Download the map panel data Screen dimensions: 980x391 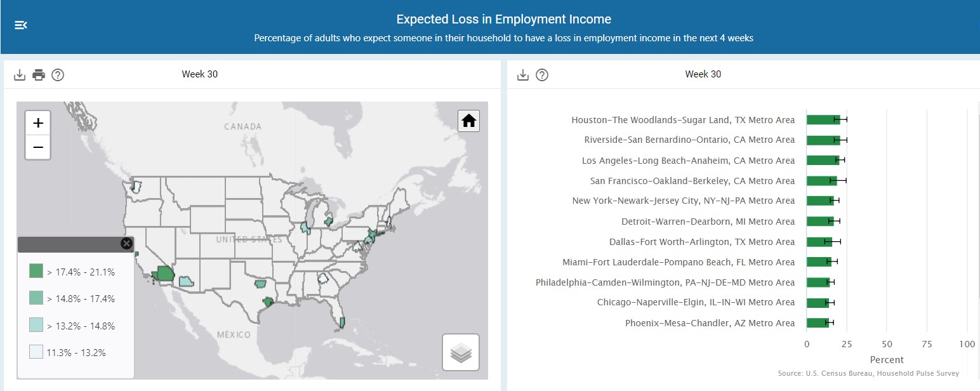tap(20, 75)
